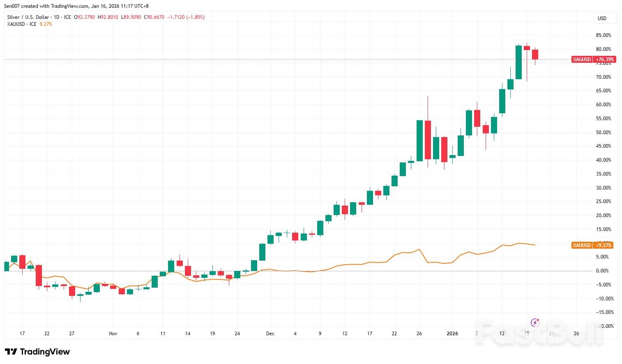This screenshot has height=364, width=622.
Task: Click the 50.00% price scale label
Action: [603, 133]
